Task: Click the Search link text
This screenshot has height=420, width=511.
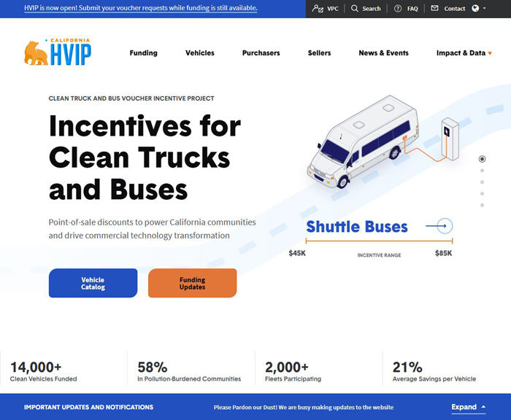Action: pyautogui.click(x=371, y=9)
